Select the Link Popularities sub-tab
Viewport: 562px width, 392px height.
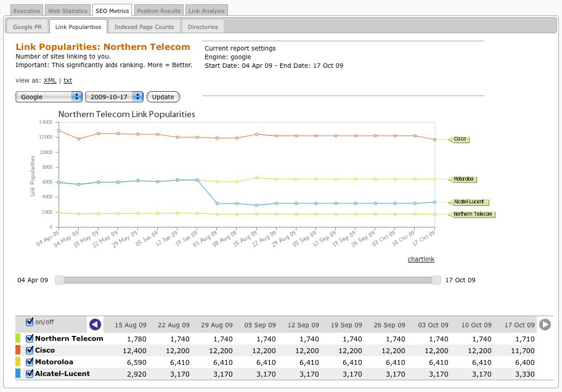(x=78, y=27)
